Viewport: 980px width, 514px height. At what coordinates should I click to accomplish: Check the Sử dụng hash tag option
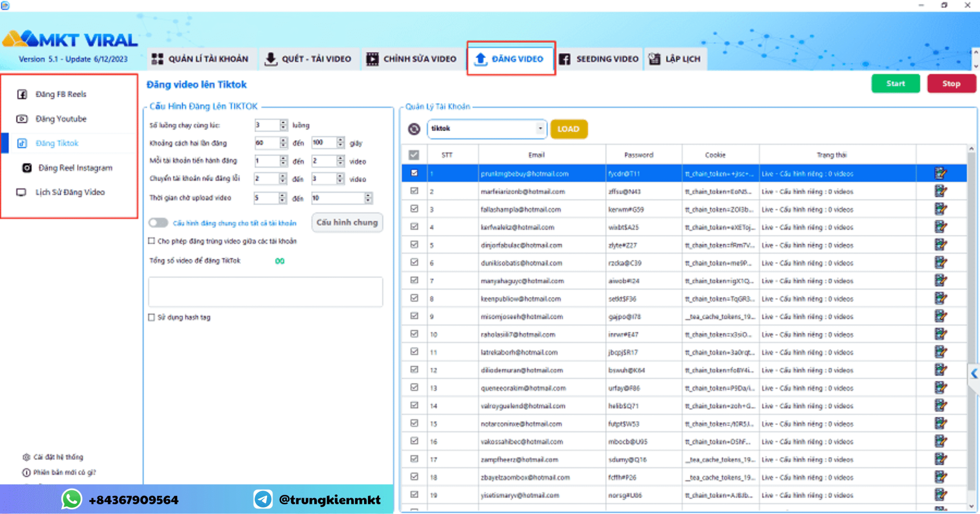pos(152,317)
